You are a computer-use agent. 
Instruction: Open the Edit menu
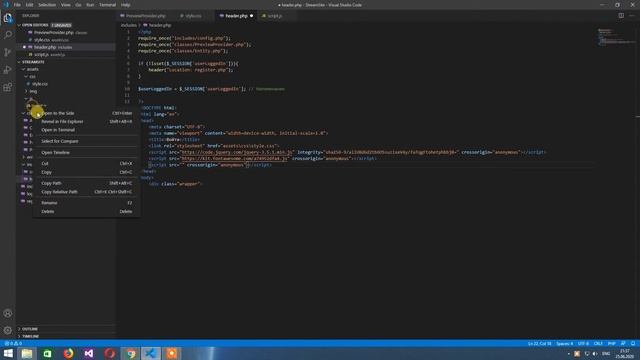(29, 5)
